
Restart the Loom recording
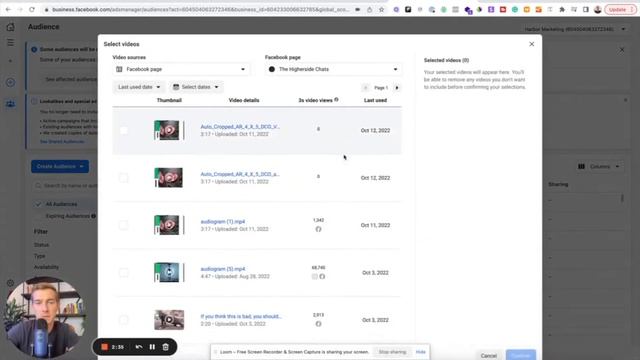(139, 347)
